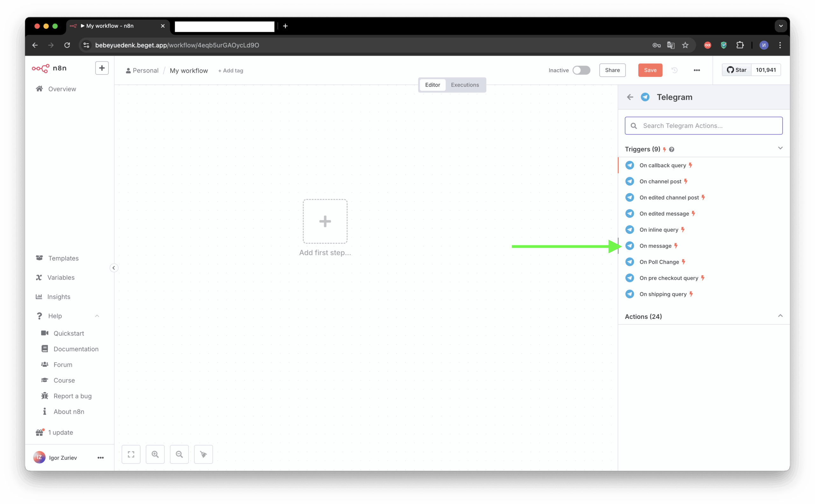Click the tidy up workflow icon
815x504 pixels.
(x=203, y=454)
